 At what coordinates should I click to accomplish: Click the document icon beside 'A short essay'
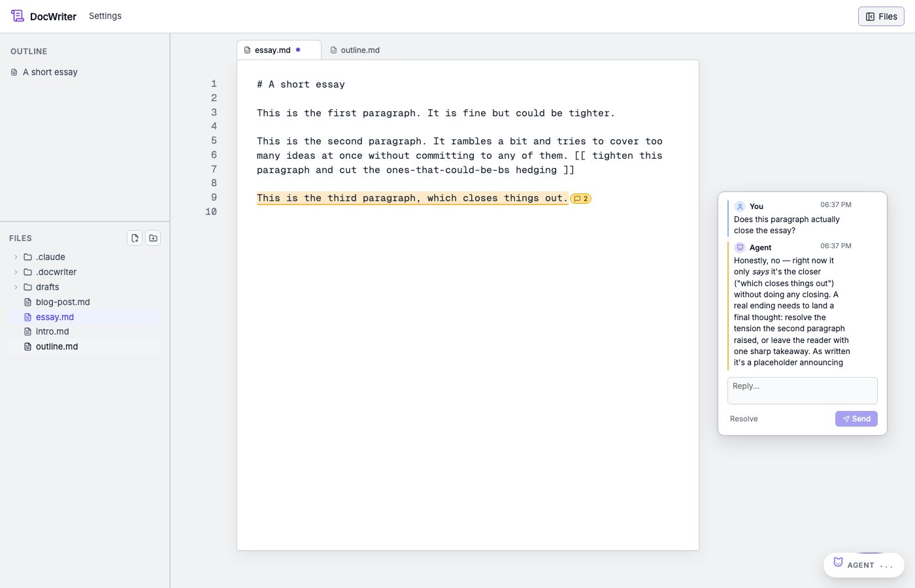pos(14,73)
